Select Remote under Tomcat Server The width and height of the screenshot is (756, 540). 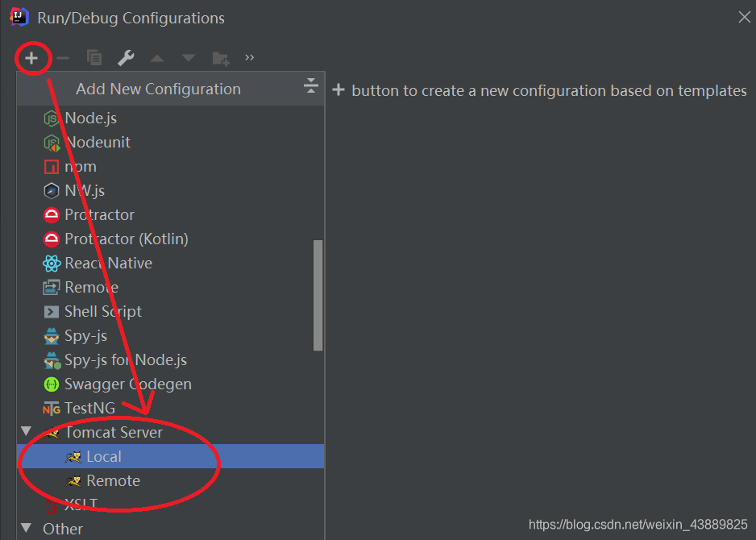point(114,480)
